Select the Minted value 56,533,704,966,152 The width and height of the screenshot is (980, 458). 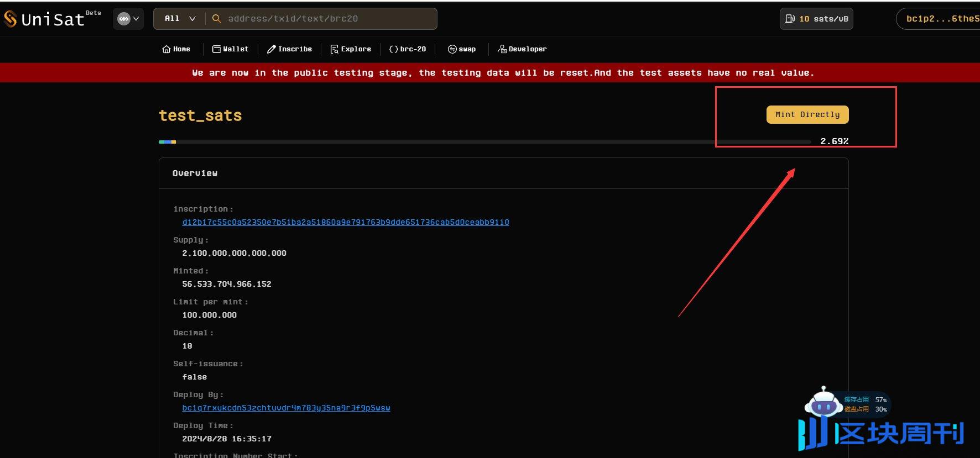(x=227, y=284)
